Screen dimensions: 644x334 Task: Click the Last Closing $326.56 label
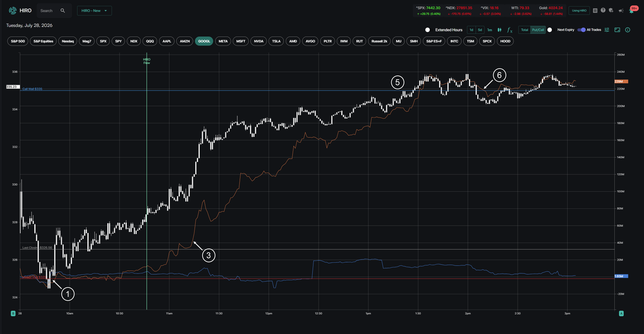(37, 248)
